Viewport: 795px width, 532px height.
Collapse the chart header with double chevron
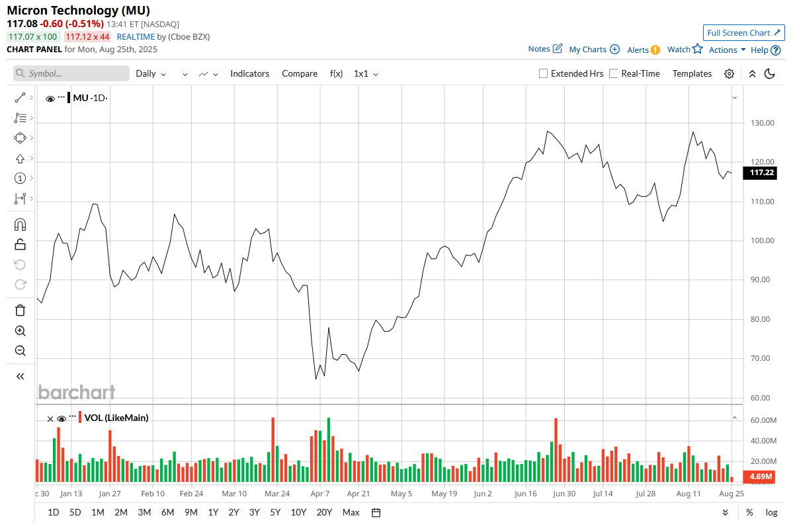point(752,74)
